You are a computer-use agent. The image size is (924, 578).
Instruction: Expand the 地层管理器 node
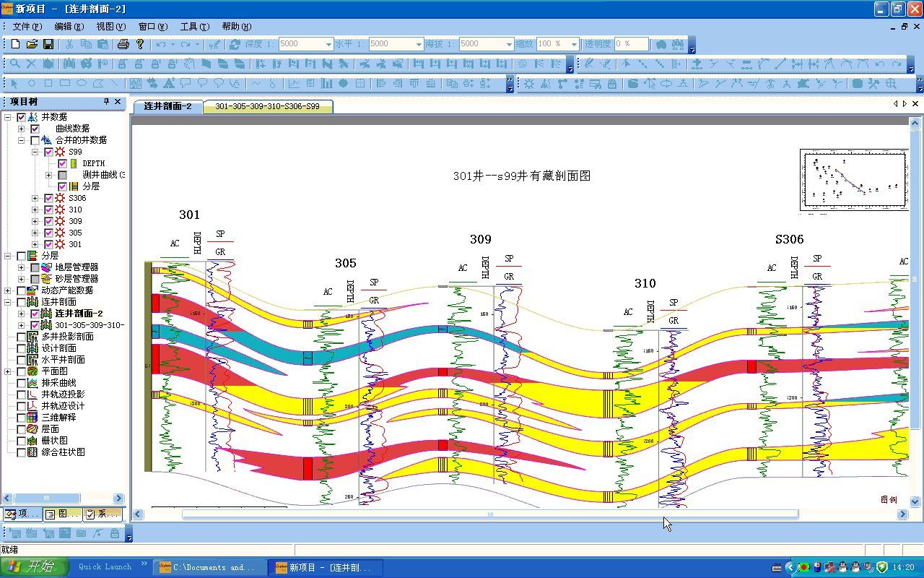click(x=22, y=267)
